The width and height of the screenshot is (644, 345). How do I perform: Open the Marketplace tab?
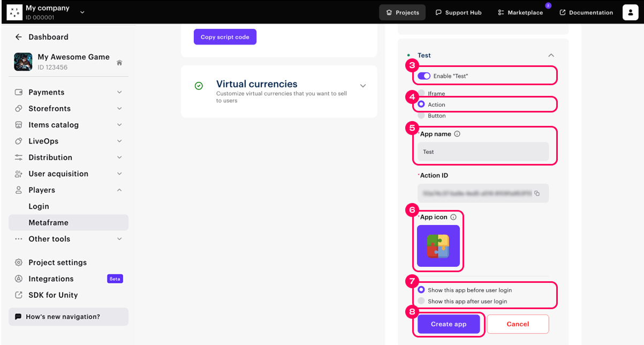pyautogui.click(x=520, y=12)
